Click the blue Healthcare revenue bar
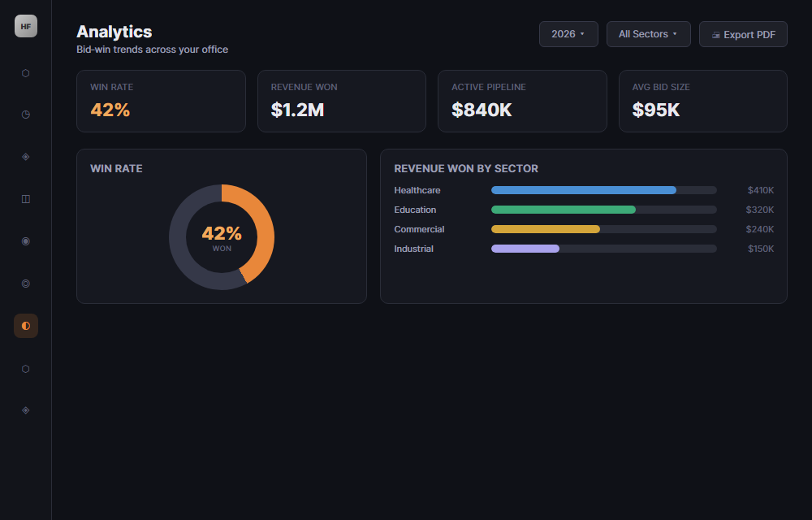Image resolution: width=812 pixels, height=520 pixels. tap(584, 190)
